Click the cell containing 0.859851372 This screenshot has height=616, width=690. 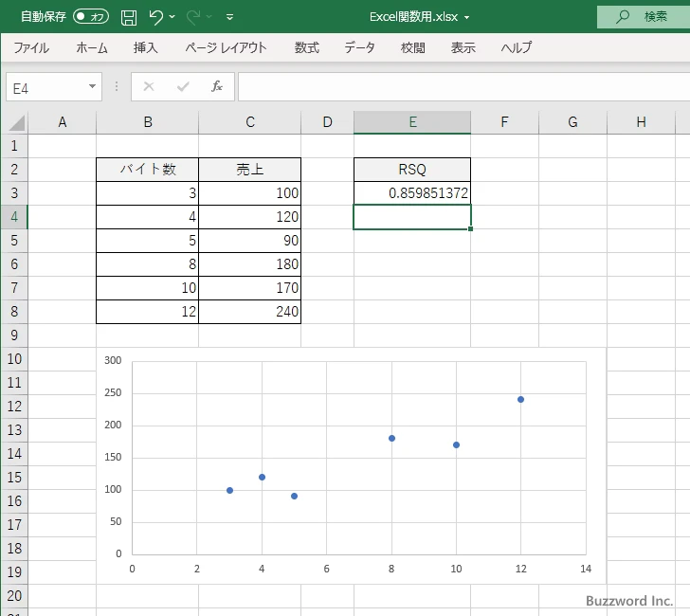click(x=412, y=193)
